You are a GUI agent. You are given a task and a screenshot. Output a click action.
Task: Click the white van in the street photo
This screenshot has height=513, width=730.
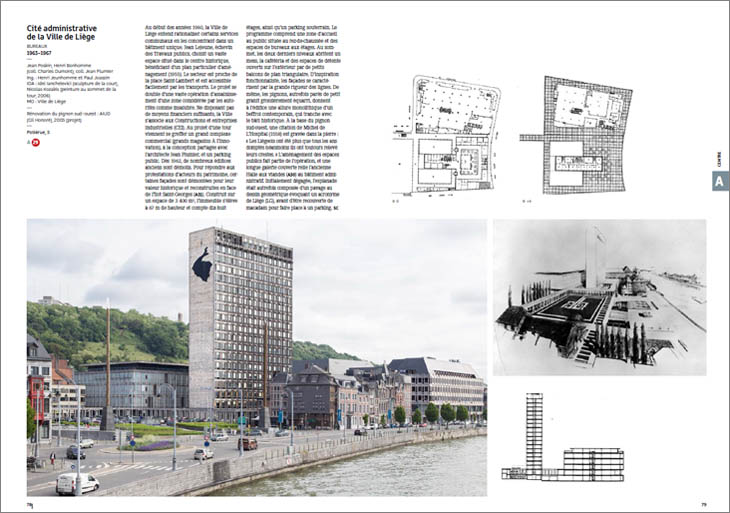pos(77,484)
